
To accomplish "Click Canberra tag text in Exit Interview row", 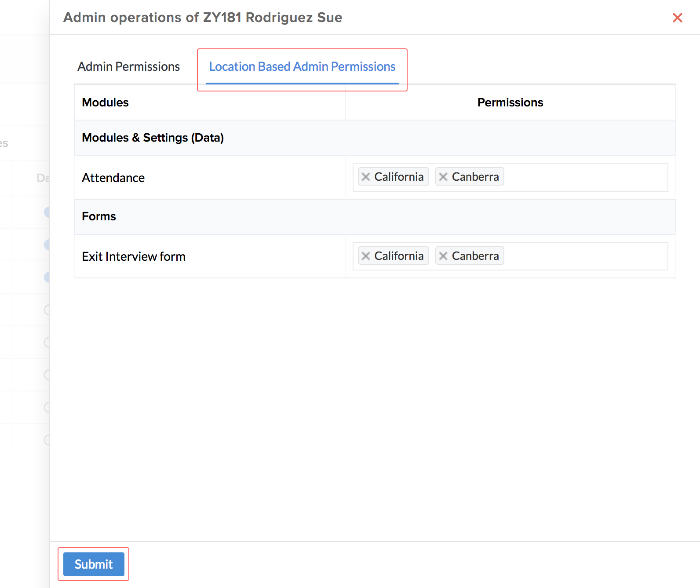I will click(x=475, y=256).
